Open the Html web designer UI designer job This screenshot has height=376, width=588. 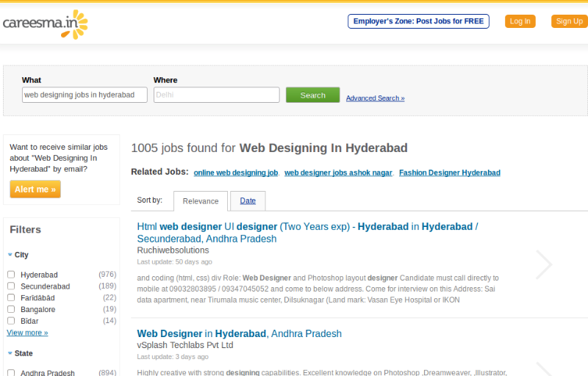307,233
